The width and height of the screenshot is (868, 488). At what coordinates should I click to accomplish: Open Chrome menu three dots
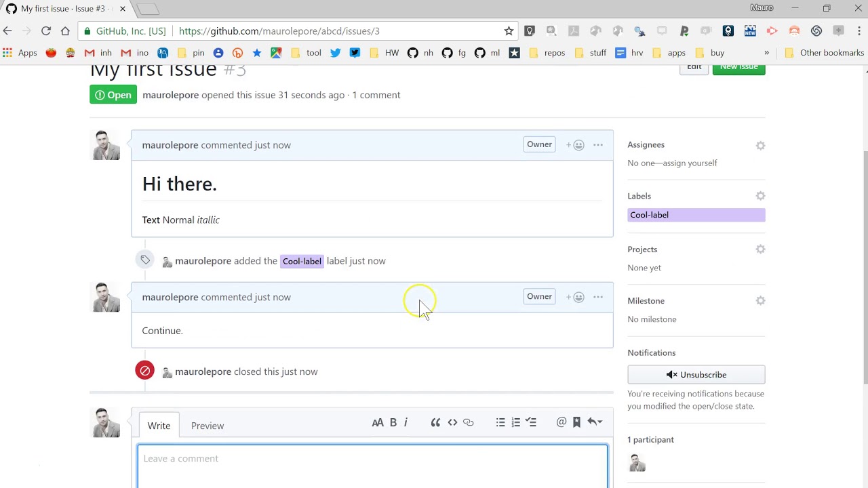click(x=859, y=30)
